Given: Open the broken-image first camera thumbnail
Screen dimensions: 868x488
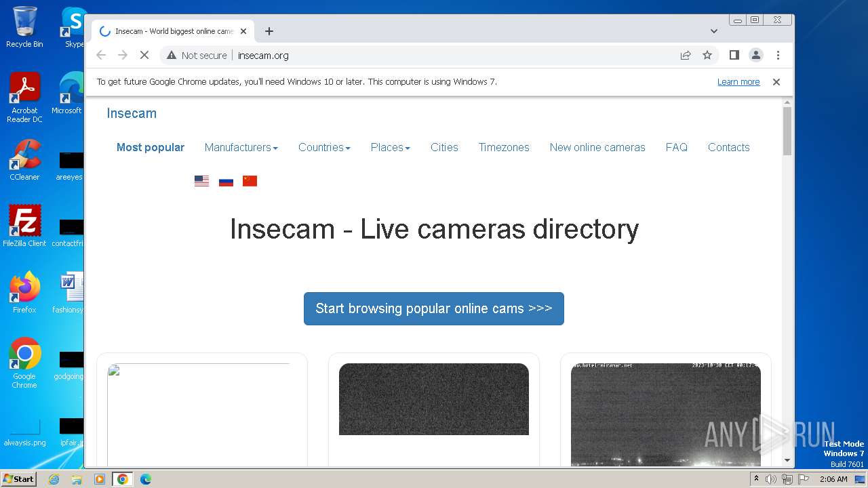Looking at the screenshot, I should click(x=199, y=415).
